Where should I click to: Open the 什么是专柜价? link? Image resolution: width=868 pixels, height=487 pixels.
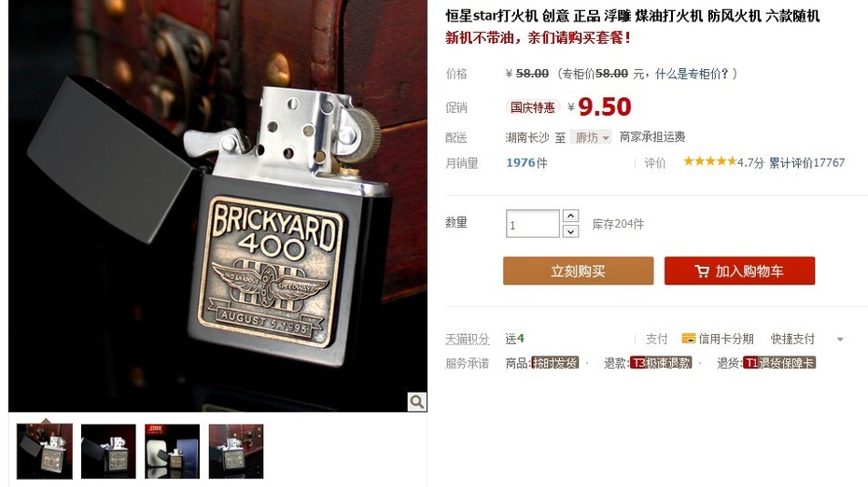coord(692,74)
